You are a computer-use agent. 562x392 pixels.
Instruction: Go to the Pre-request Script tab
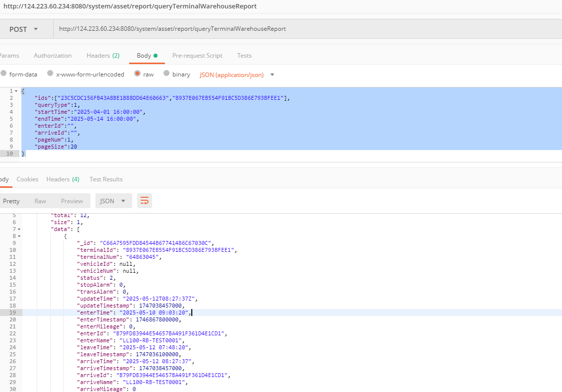(x=197, y=56)
